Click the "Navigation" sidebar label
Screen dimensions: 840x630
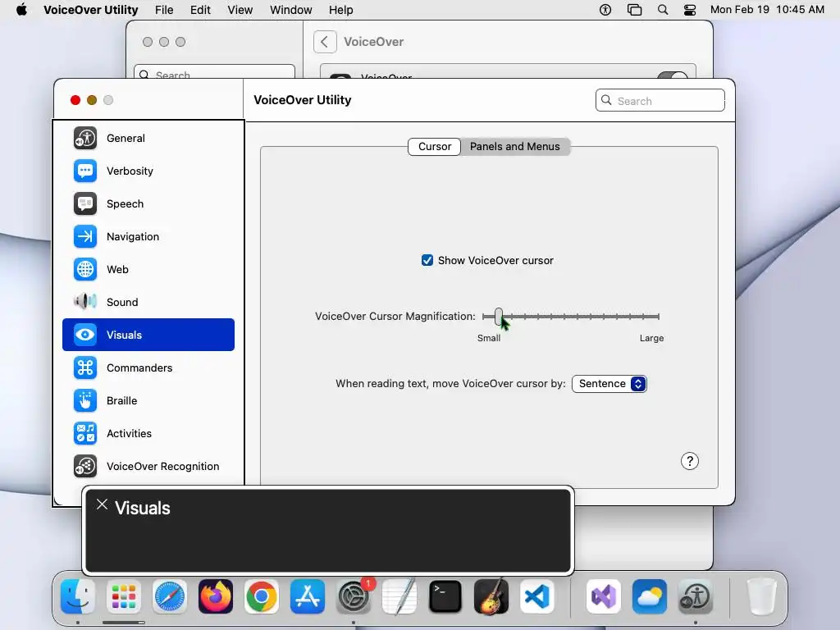[x=133, y=237]
